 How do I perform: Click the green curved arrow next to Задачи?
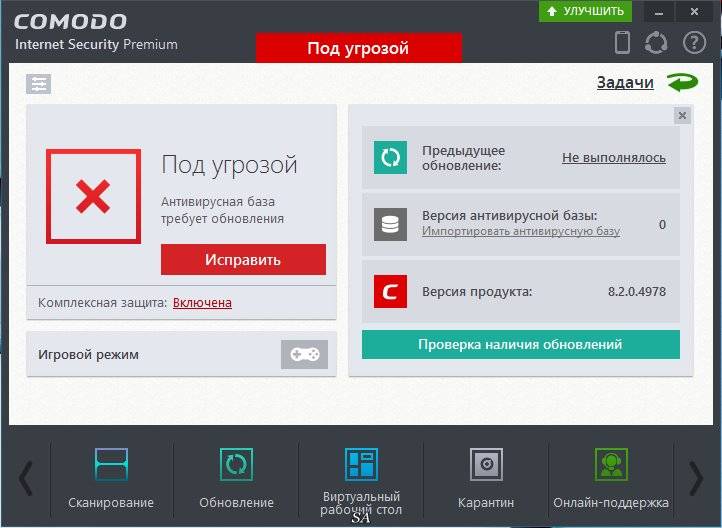point(683,82)
